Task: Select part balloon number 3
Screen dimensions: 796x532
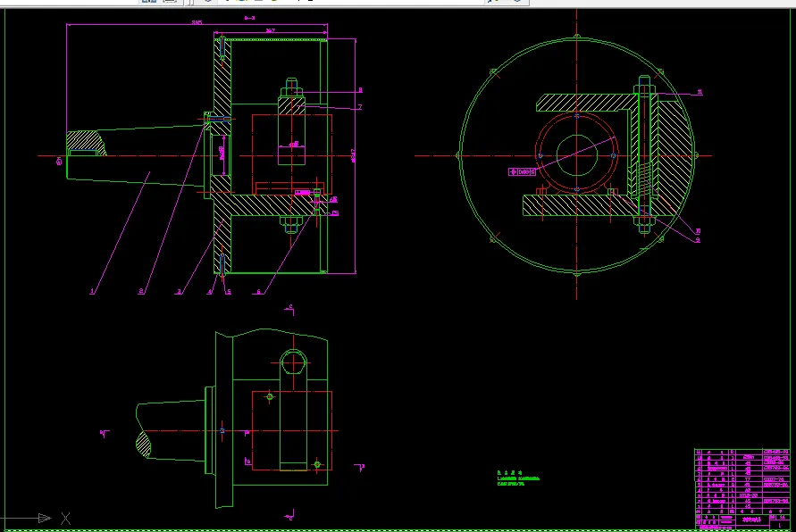Action: [179, 292]
